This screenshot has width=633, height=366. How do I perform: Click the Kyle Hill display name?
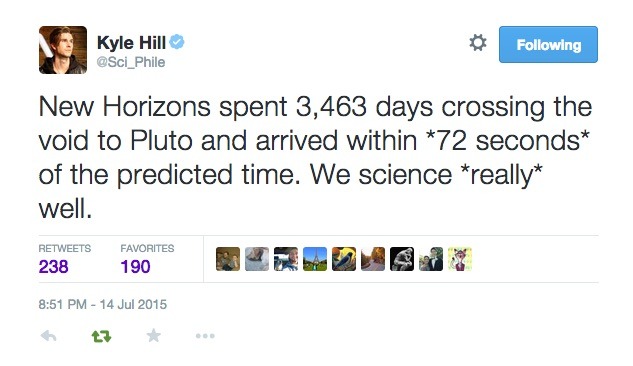click(x=131, y=42)
